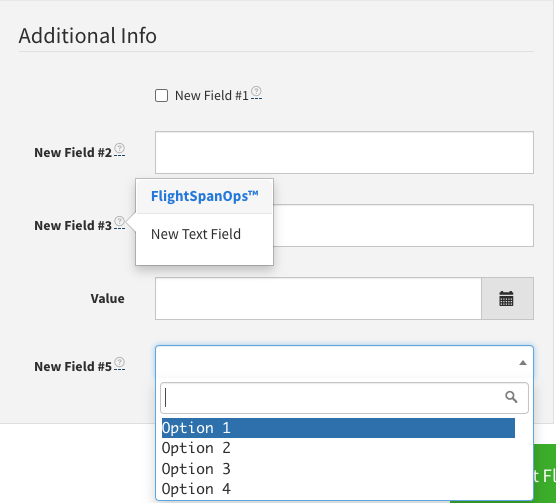Click the FlightSpanOps™ popover title
This screenshot has height=503, width=556.
click(x=205, y=196)
